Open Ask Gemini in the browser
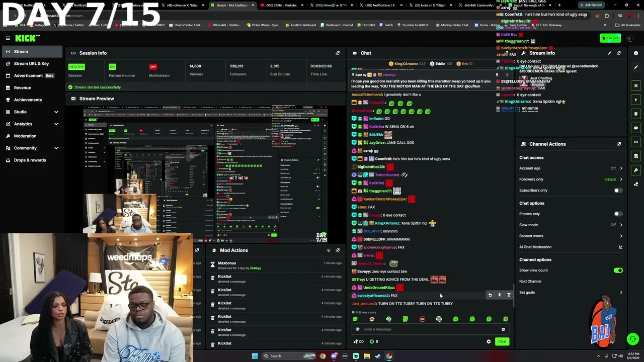644x362 pixels. click(590, 5)
